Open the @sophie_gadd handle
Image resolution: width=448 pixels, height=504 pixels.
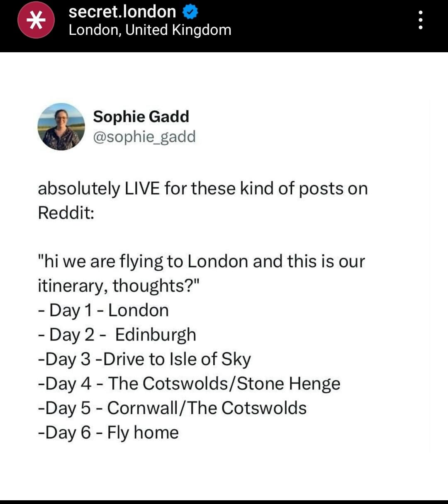tap(144, 137)
